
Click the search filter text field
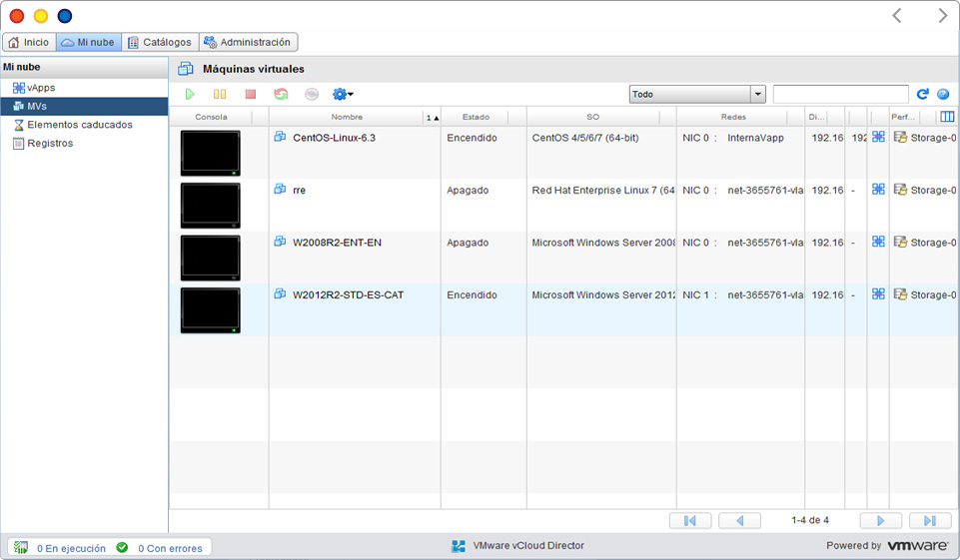(x=840, y=94)
